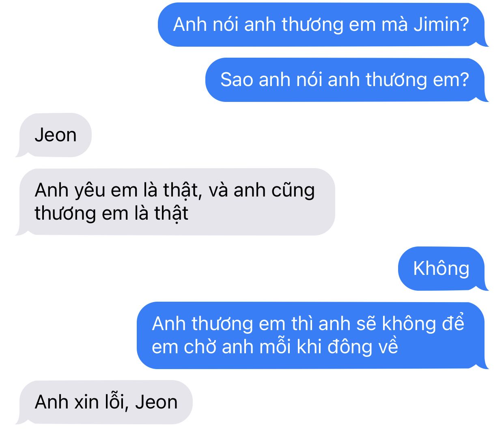
Task: Click the name "Jimin?" in the first message
Action: (442, 25)
